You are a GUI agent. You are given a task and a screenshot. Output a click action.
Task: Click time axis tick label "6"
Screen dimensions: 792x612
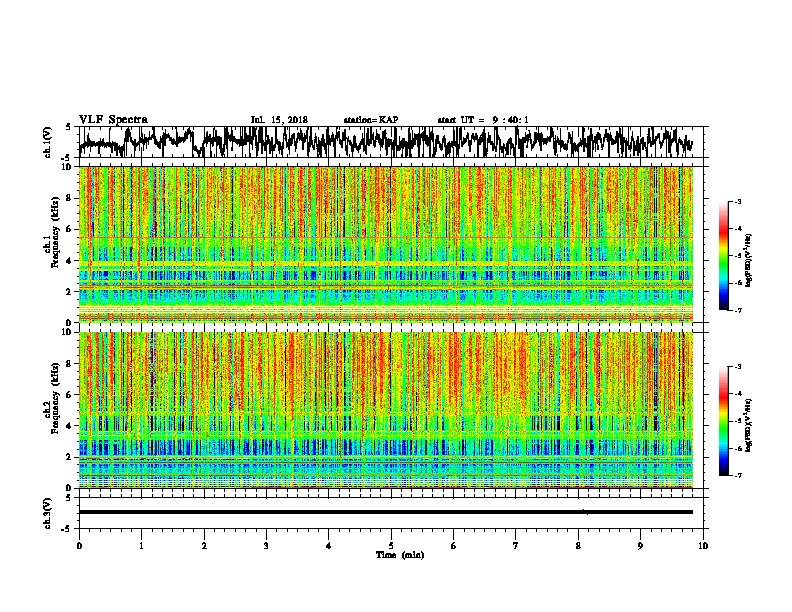click(x=454, y=546)
